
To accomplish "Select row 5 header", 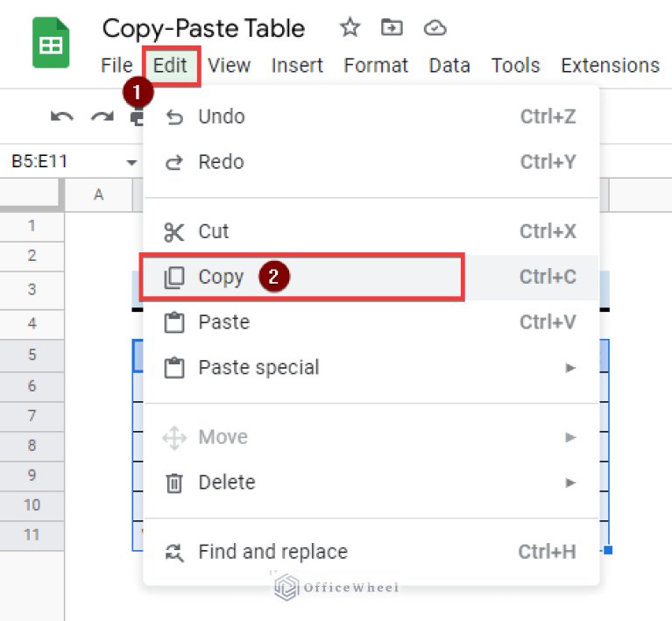I will pos(32,356).
